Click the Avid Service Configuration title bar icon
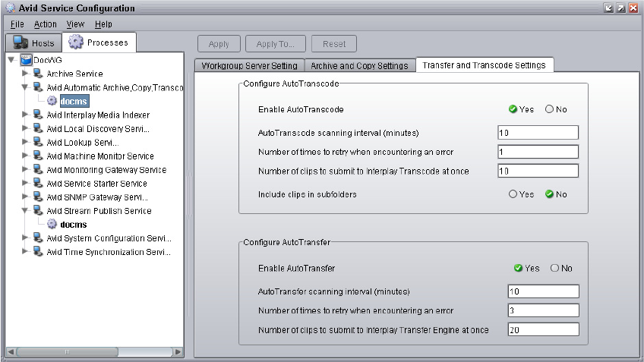644x362 pixels. [11, 8]
